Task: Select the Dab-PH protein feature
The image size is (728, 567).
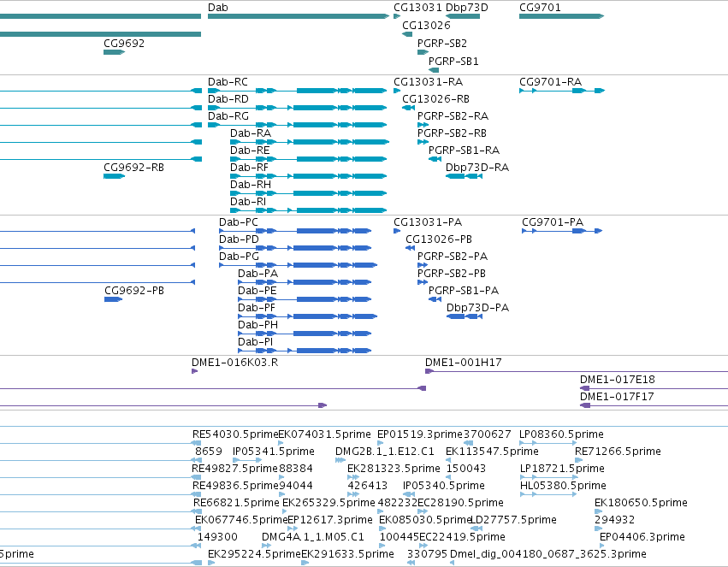Action: [305, 334]
